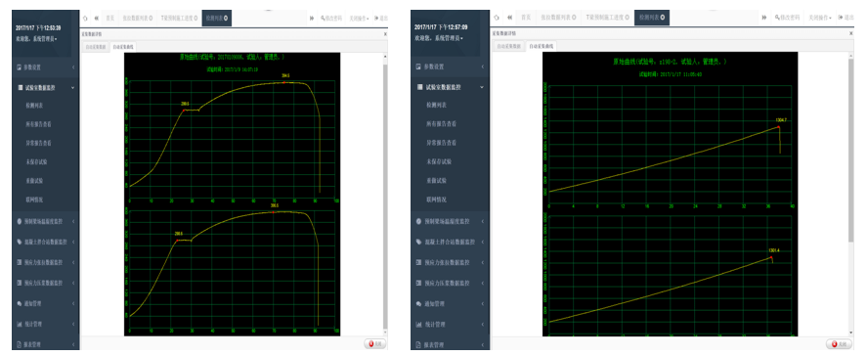Switch to 自动采集数据 tab in 12:53:39 window
This screenshot has height=356, width=868.
tap(95, 47)
